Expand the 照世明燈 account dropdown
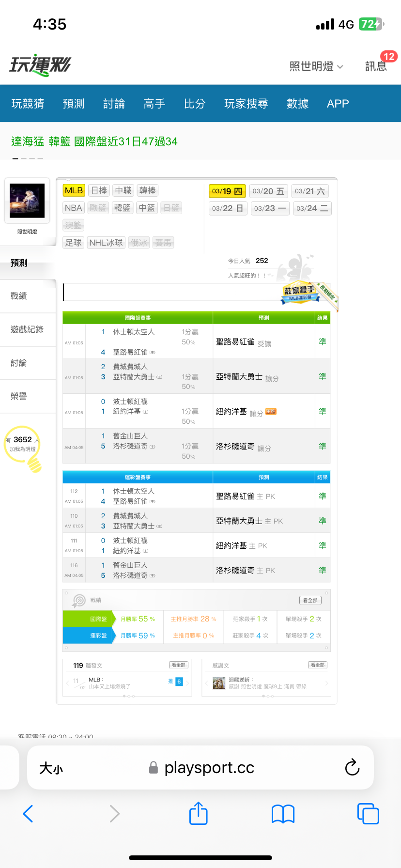The image size is (401, 868). tap(316, 66)
